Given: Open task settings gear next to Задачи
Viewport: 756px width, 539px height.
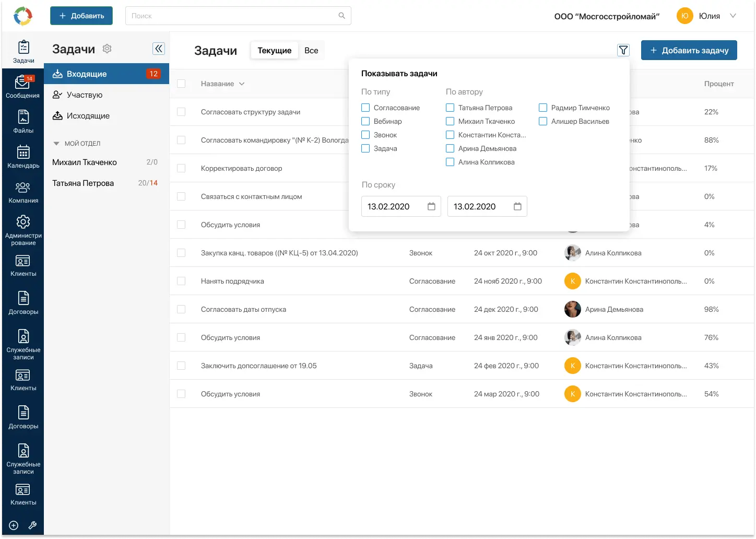Looking at the screenshot, I should (107, 49).
